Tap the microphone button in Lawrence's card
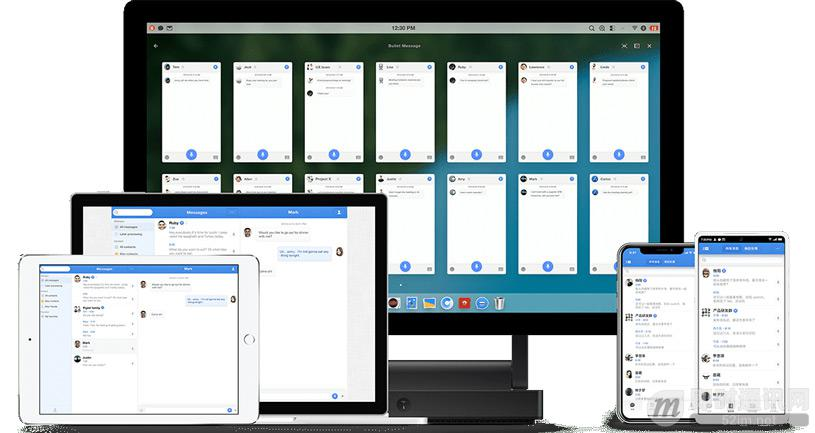 click(x=547, y=154)
